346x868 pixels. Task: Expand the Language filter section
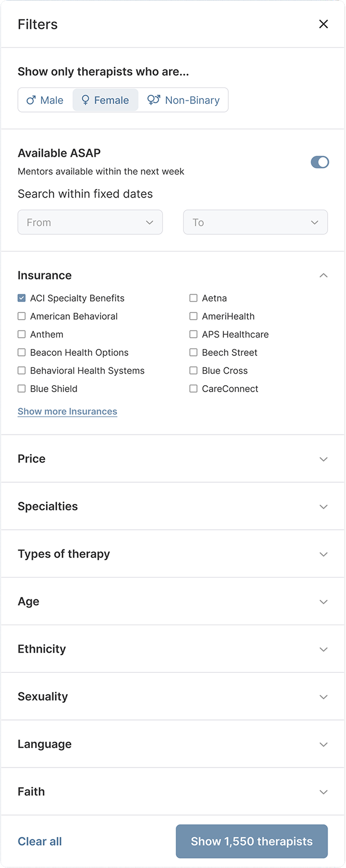(x=324, y=745)
